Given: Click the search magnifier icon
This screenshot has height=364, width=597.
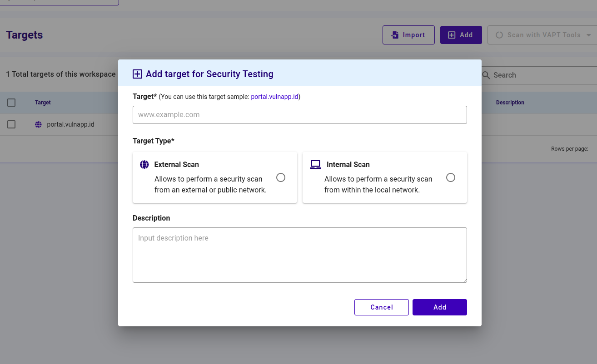Looking at the screenshot, I should click(x=486, y=75).
